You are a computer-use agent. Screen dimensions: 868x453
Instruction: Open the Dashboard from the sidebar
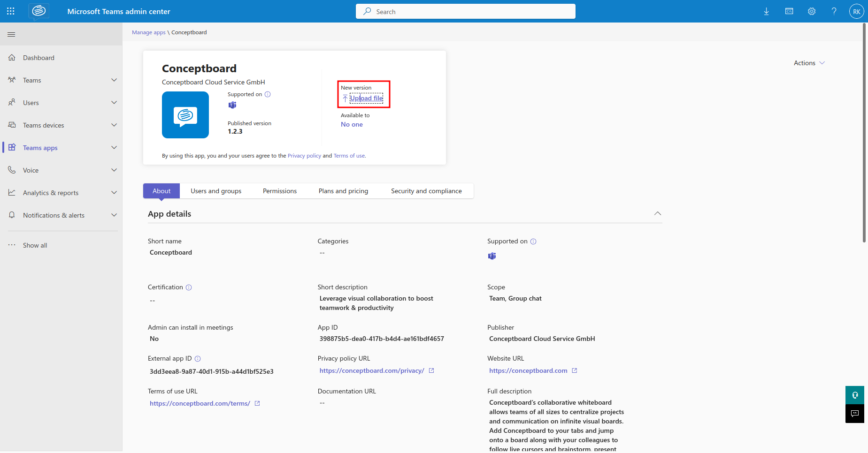(x=38, y=57)
